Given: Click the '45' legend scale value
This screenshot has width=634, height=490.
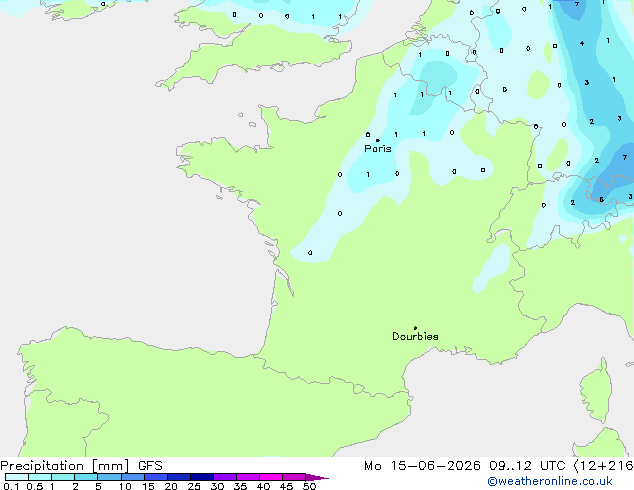Looking at the screenshot, I should [286, 486].
